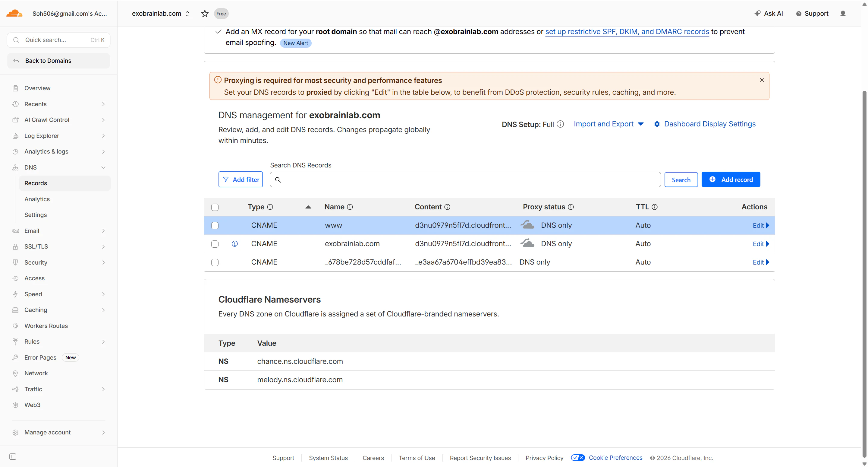Click the Ask AI sparkle icon
Image resolution: width=868 pixels, height=467 pixels.
coord(757,13)
